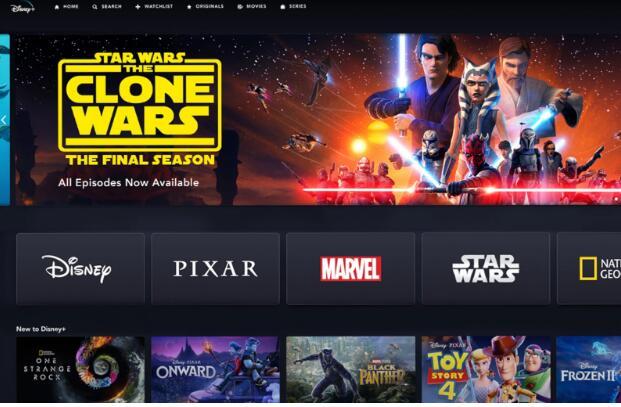
Task: Open the Series section
Action: pos(293,7)
